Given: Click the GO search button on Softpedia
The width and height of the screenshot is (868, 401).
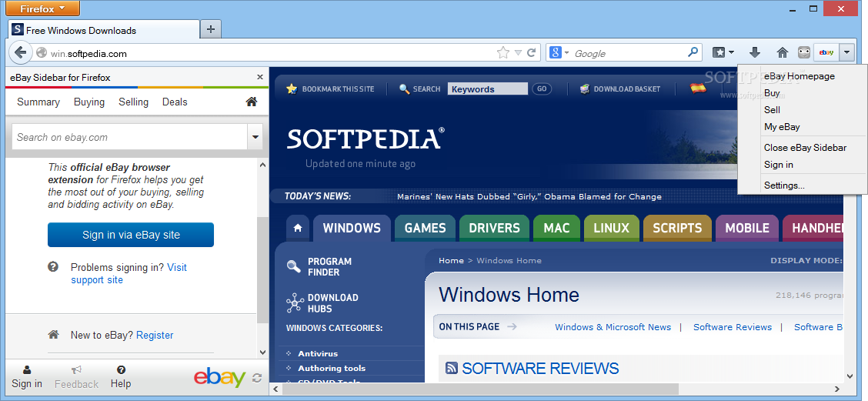Looking at the screenshot, I should click(542, 89).
